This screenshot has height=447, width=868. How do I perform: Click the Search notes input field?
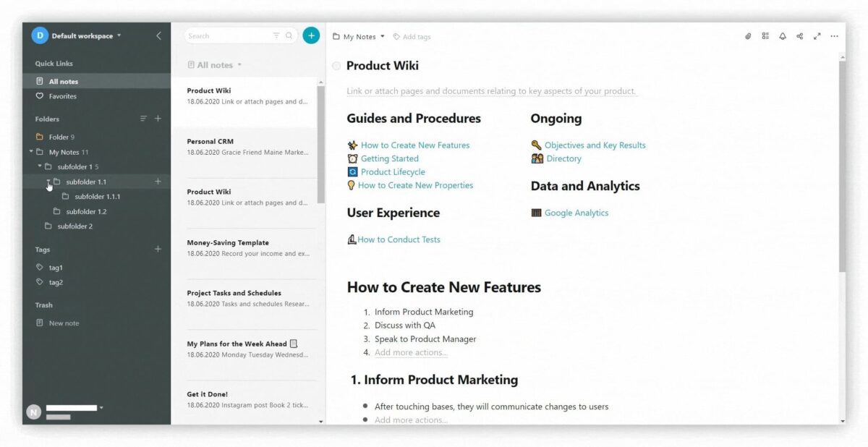228,35
